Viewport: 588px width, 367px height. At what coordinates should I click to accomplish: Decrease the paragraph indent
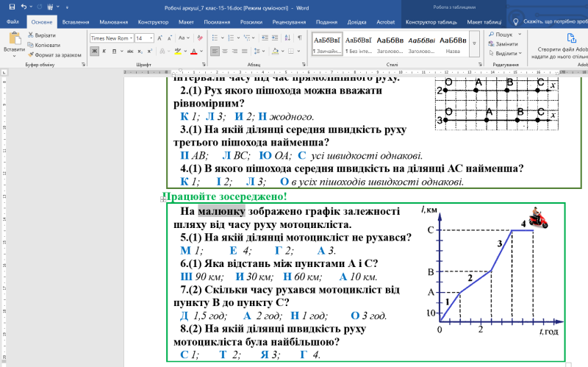point(265,38)
